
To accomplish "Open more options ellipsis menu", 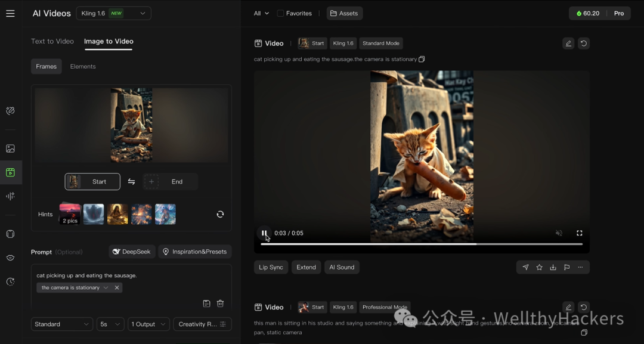I will (x=580, y=267).
